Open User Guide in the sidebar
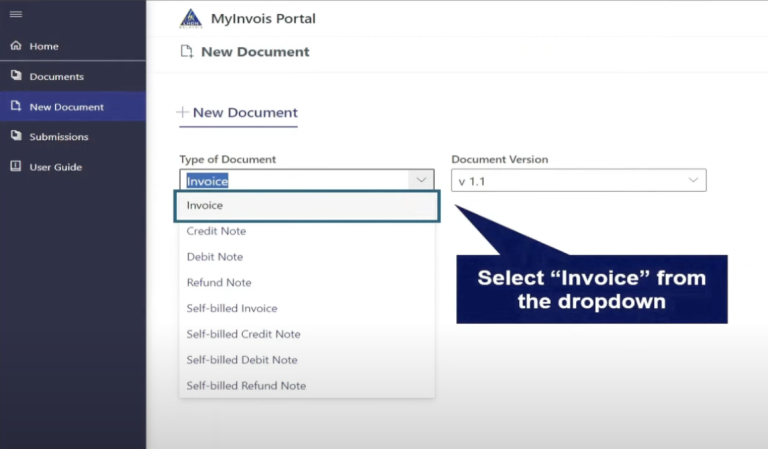This screenshot has width=768, height=449. point(73,167)
